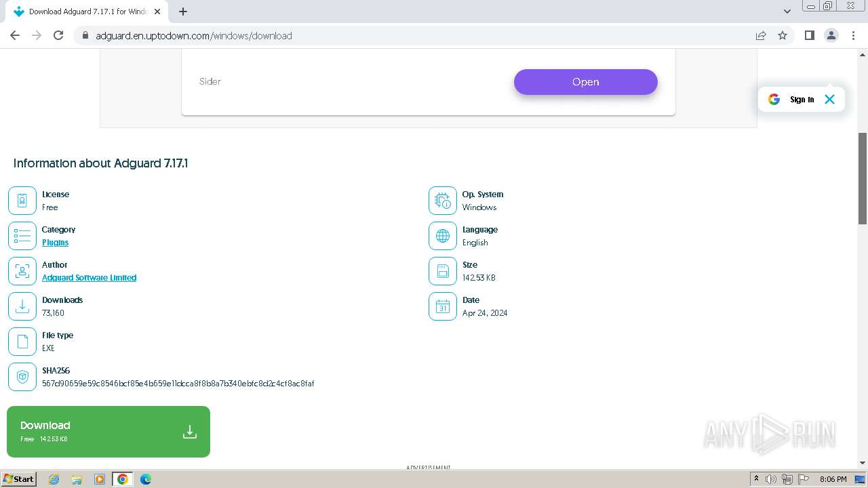Go back to previous page
Screen dimensions: 868x488
click(15, 35)
